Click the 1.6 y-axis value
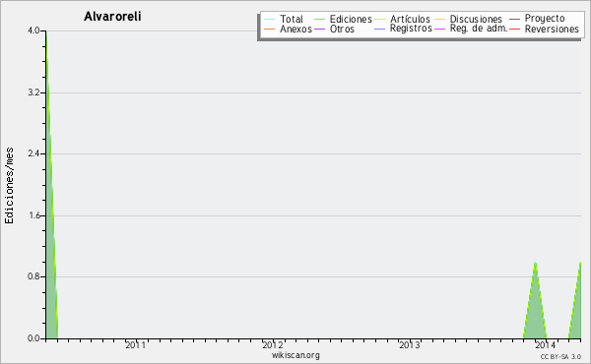 (33, 215)
